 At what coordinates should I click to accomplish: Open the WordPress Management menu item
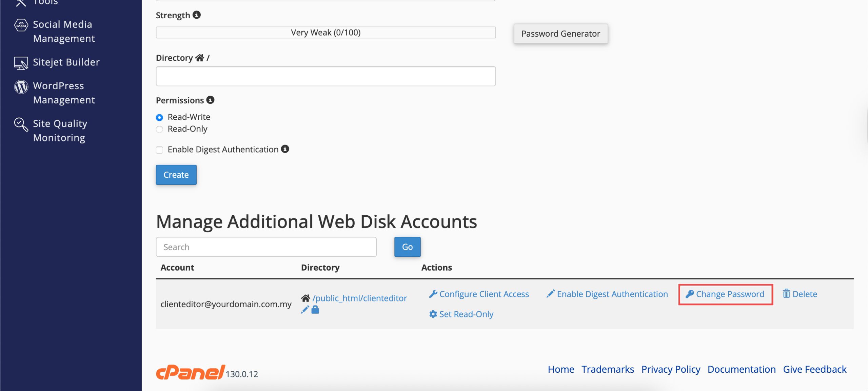coord(64,93)
